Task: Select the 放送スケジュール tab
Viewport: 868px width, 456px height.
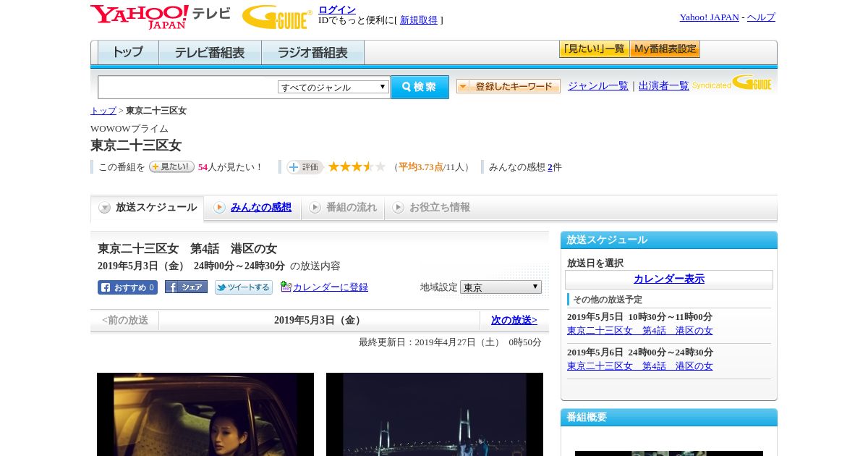Action: [147, 208]
